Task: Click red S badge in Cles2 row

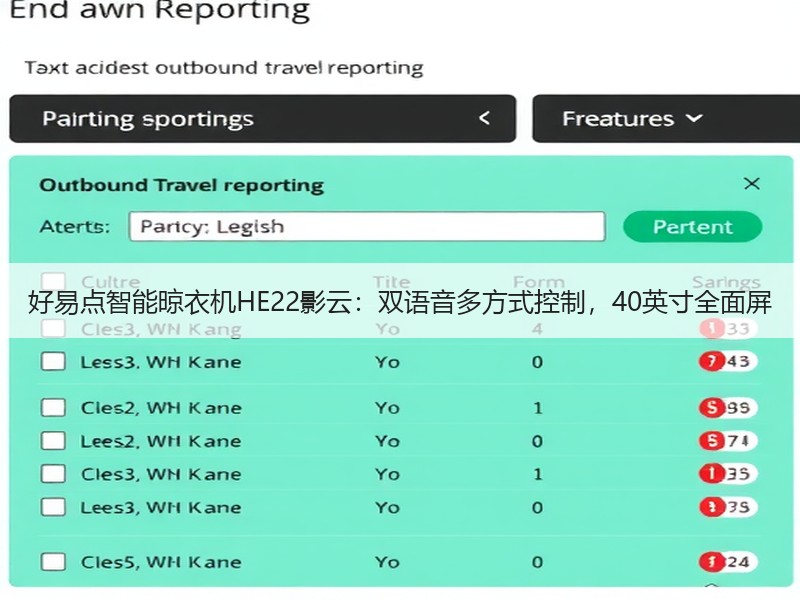Action: [712, 408]
